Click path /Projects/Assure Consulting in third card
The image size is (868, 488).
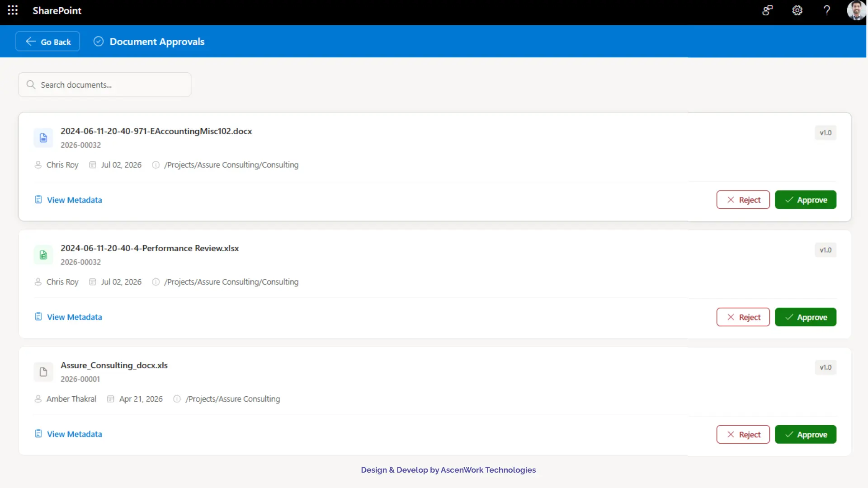click(x=233, y=399)
